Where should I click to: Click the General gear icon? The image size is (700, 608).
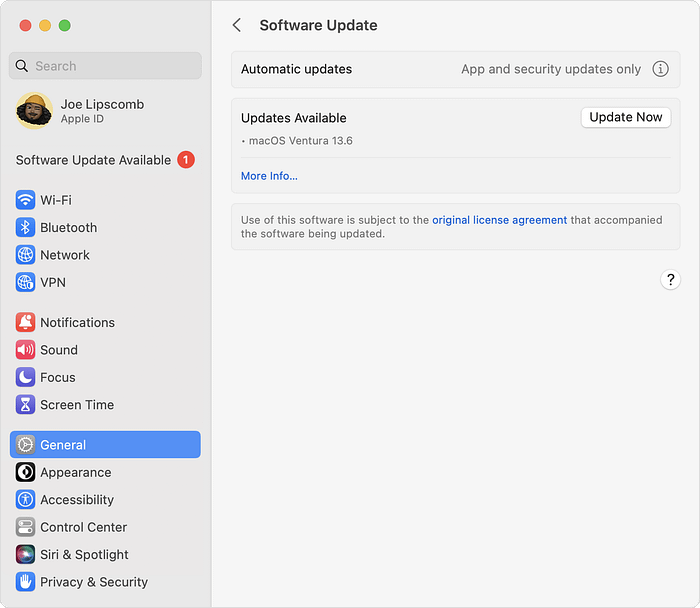pos(25,445)
